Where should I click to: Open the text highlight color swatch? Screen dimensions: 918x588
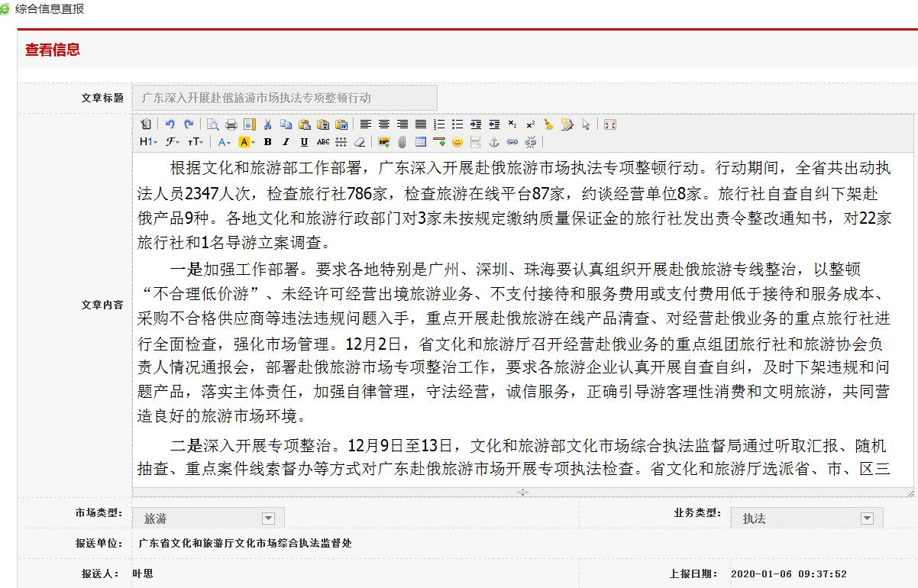pyautogui.click(x=244, y=142)
